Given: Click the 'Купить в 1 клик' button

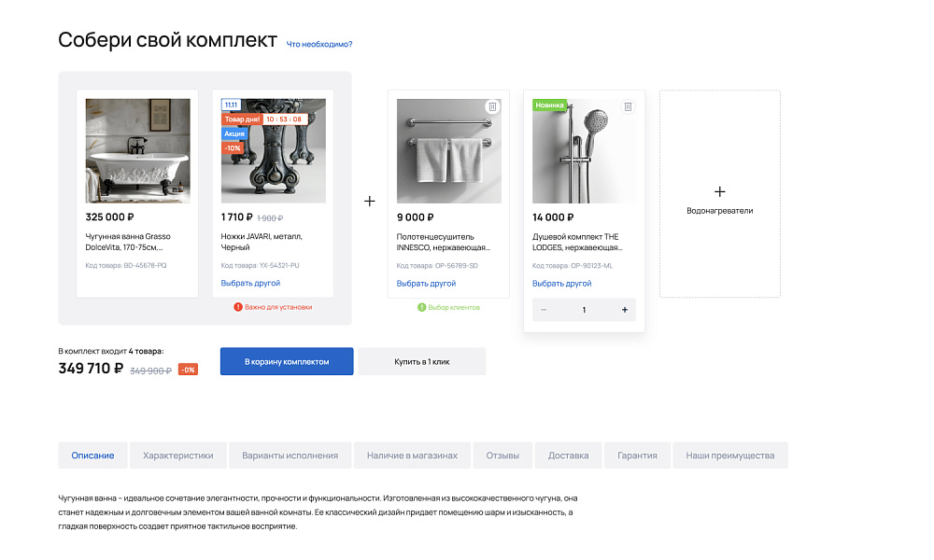Looking at the screenshot, I should tap(422, 361).
